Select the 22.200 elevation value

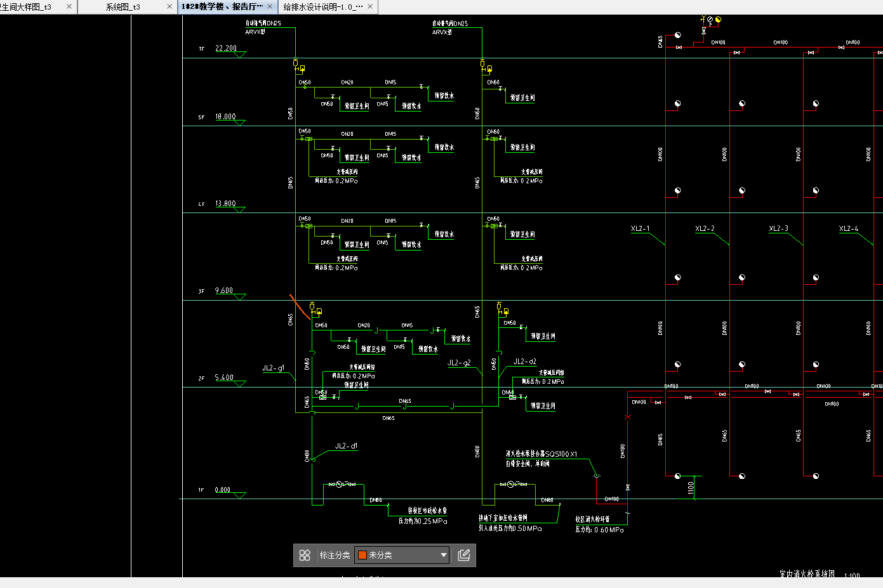click(x=226, y=48)
